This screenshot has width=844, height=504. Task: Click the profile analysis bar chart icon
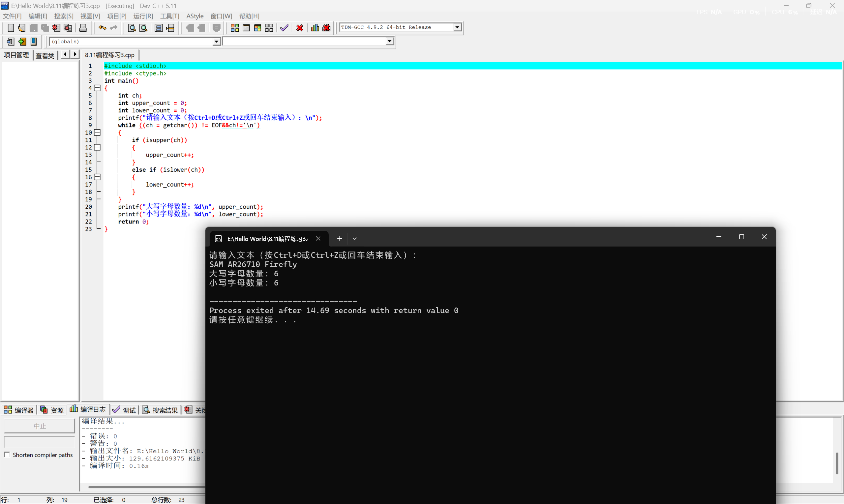point(315,28)
